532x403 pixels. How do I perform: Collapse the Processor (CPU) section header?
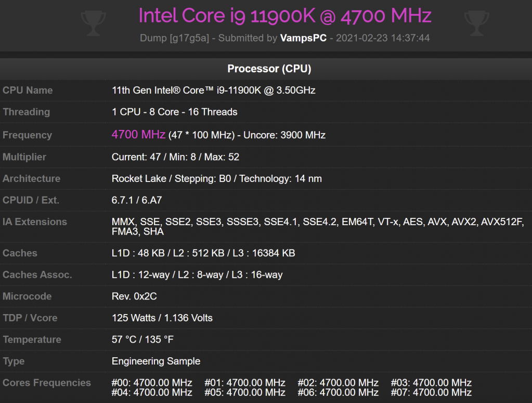coord(269,69)
